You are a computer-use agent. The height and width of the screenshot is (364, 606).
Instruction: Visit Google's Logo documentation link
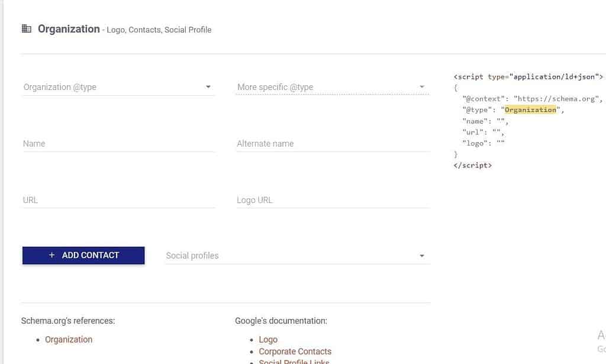click(268, 339)
